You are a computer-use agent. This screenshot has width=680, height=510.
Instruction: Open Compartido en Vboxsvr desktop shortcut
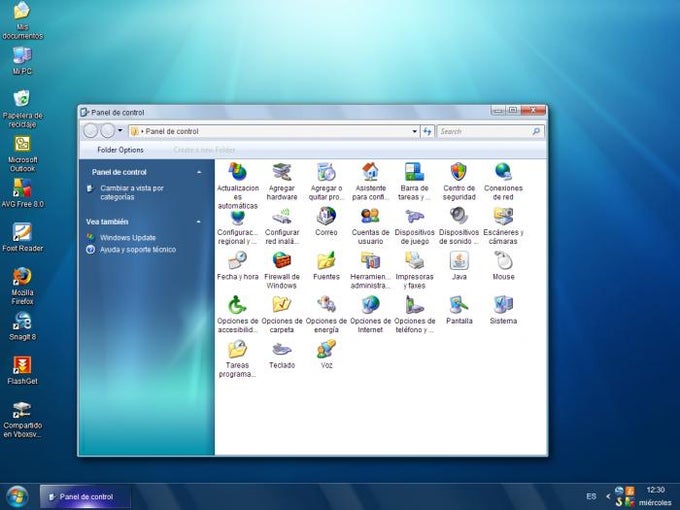tap(22, 419)
